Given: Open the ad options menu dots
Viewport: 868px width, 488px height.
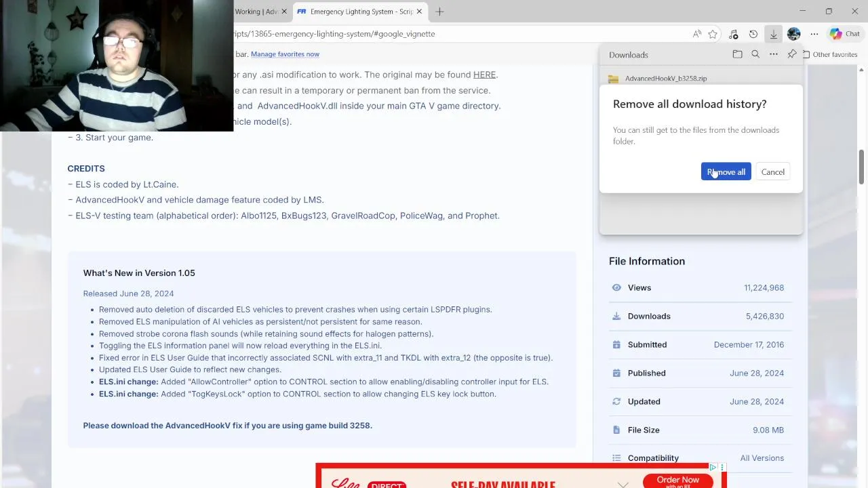Looking at the screenshot, I should point(722,468).
